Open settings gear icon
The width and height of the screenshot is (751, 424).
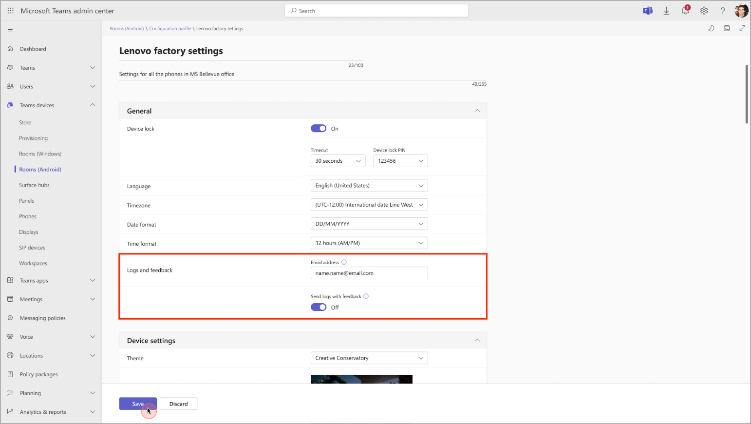point(704,11)
